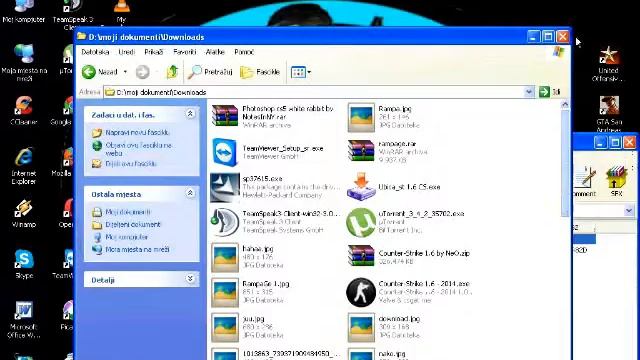Open CCleaner desktop shortcut
Viewport: 640px width, 360px height.
pos(23,111)
